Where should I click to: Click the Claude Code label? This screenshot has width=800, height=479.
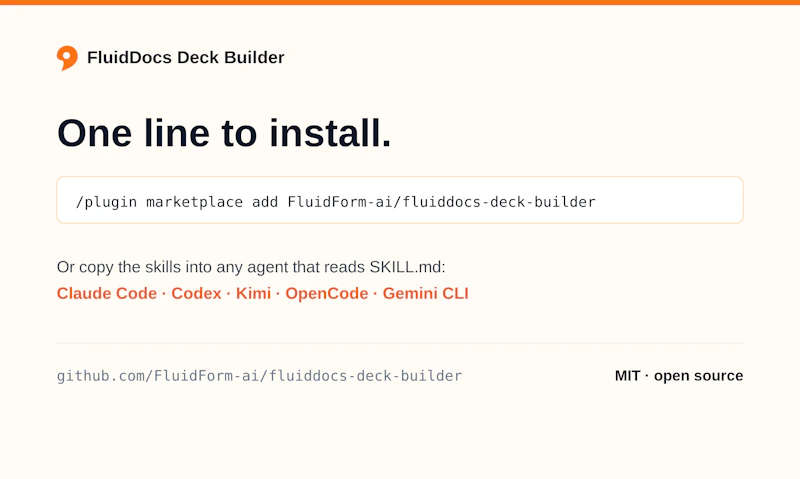tap(107, 293)
